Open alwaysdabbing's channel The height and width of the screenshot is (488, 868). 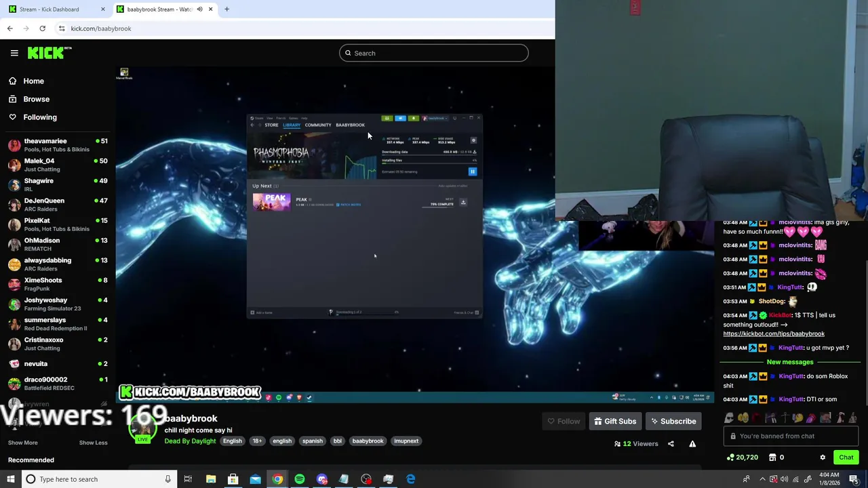[58, 264]
